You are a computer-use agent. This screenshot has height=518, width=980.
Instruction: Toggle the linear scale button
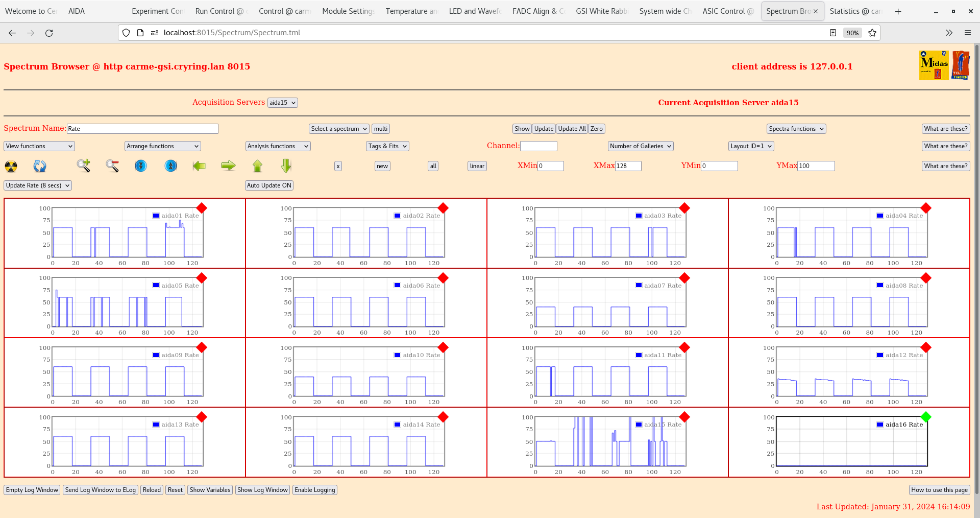click(x=477, y=166)
